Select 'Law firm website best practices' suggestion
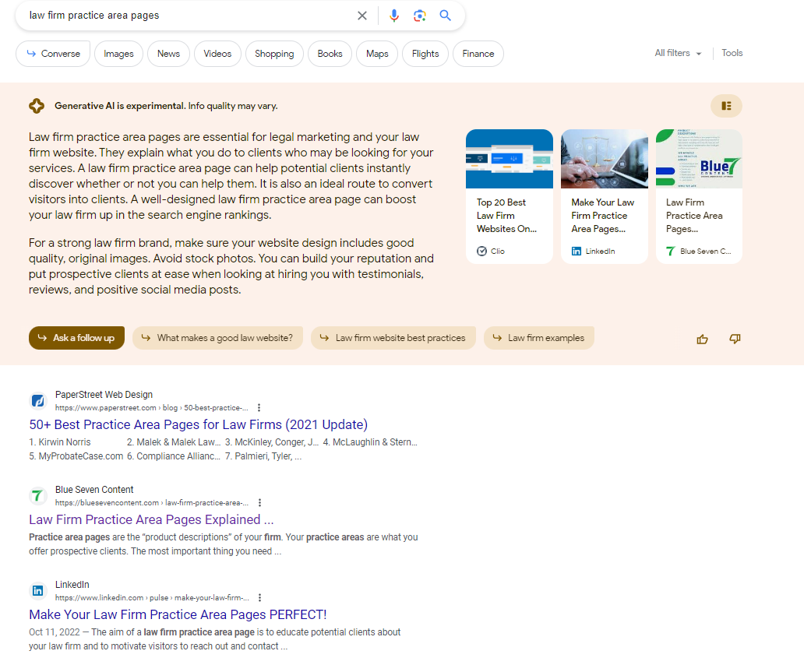Viewport: 804px width, 672px height. [393, 338]
